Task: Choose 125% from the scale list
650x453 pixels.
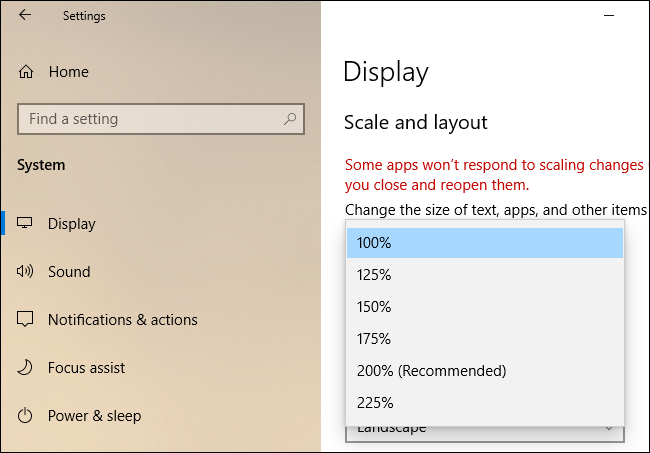Action: tap(484, 275)
